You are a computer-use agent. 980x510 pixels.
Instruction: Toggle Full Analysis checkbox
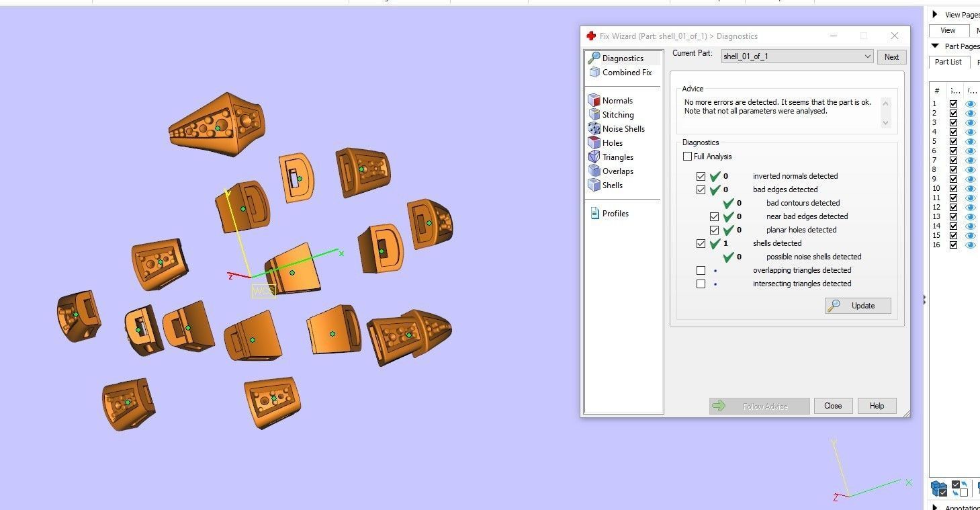687,157
